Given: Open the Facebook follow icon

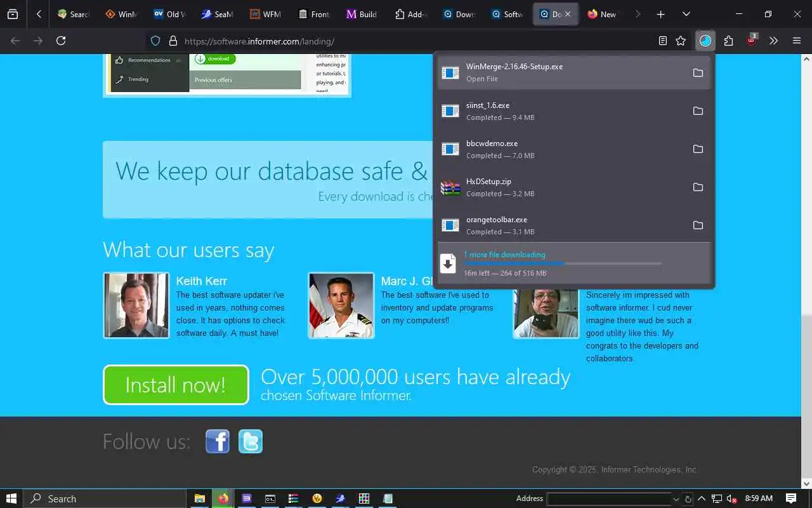Looking at the screenshot, I should (x=218, y=441).
